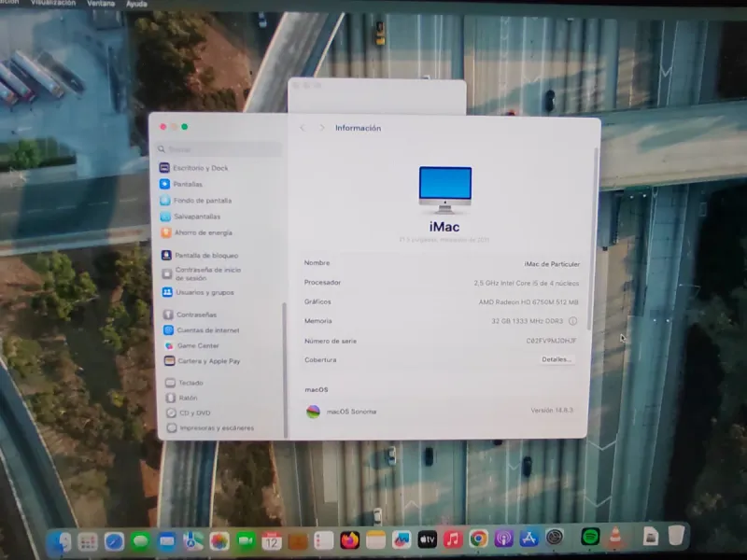Open Music from the Dock
Viewport: 747px width, 560px height.
pos(453,539)
